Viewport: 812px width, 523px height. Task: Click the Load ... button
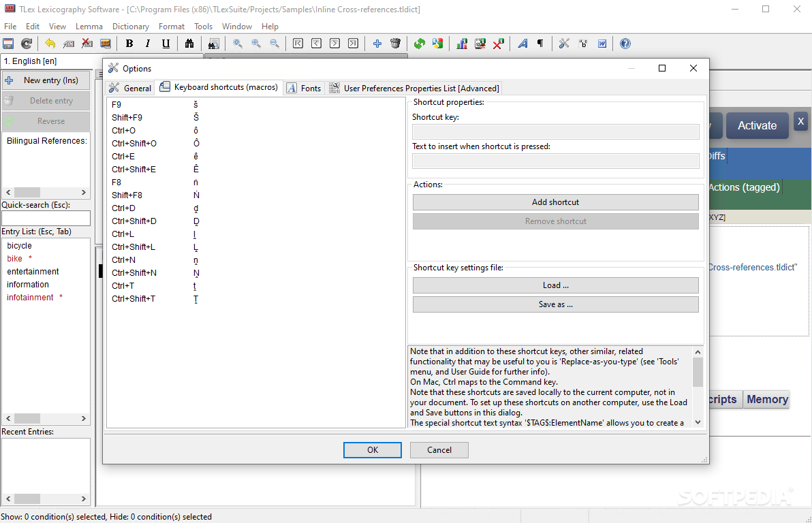[x=556, y=285]
